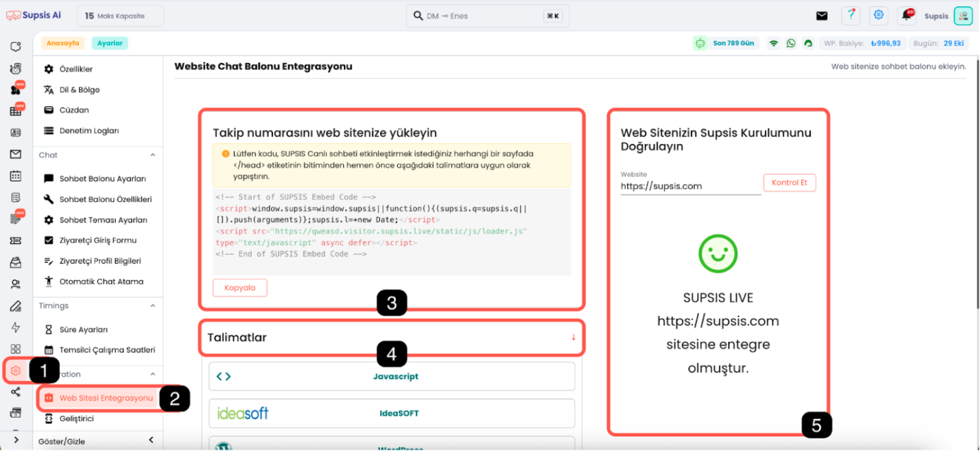The image size is (980, 451).
Task: Open the help question mark icon
Action: (851, 16)
